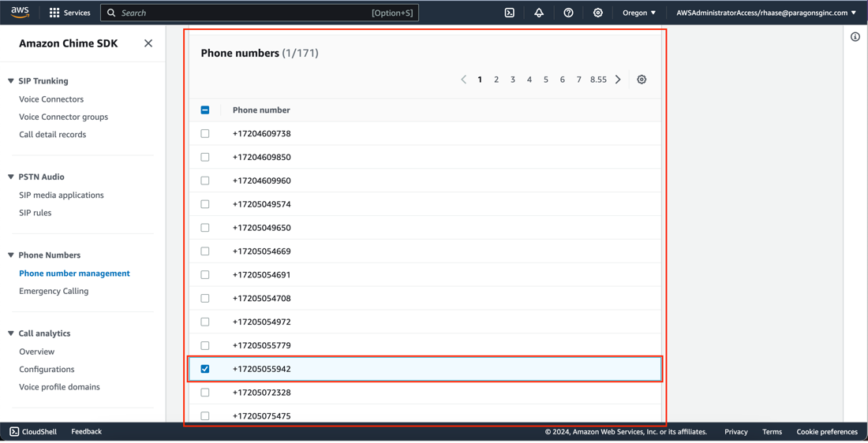This screenshot has height=443, width=868.
Task: Launch CloudShell from the top bar icon
Action: 510,13
